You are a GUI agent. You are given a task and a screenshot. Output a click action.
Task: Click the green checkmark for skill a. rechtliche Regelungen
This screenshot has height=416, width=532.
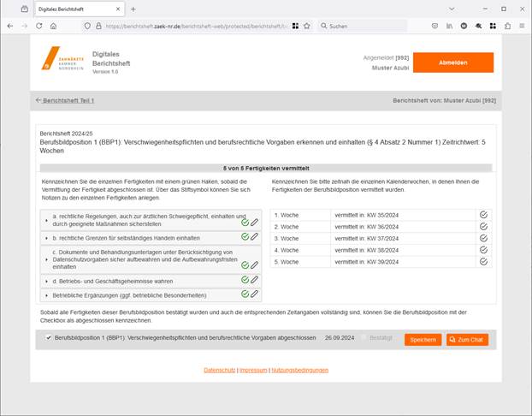coord(245,223)
